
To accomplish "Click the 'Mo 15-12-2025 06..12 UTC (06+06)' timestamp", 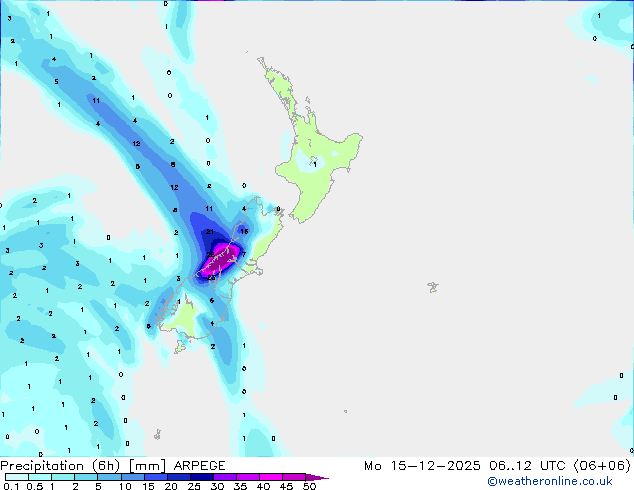I will click(x=497, y=466).
